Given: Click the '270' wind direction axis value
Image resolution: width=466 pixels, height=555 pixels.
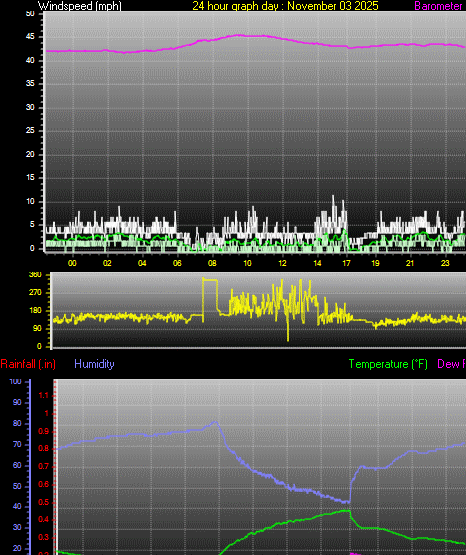Looking at the screenshot, I should click(x=35, y=292).
